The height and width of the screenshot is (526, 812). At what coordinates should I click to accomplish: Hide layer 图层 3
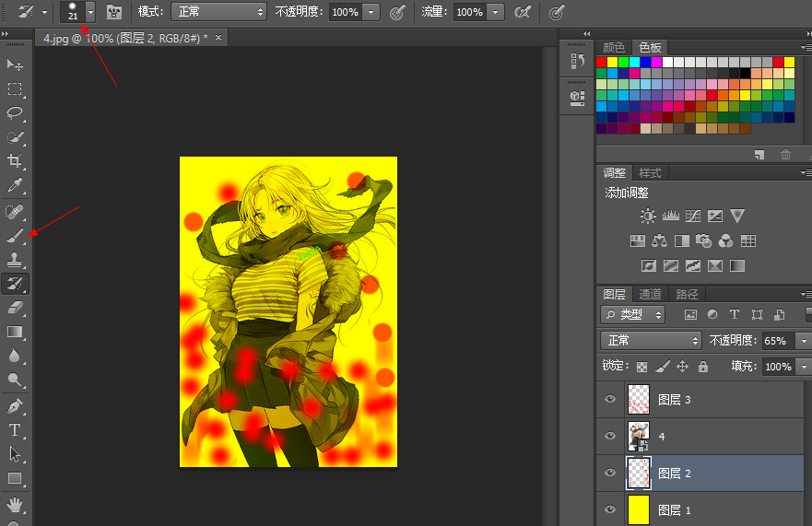tap(610, 399)
